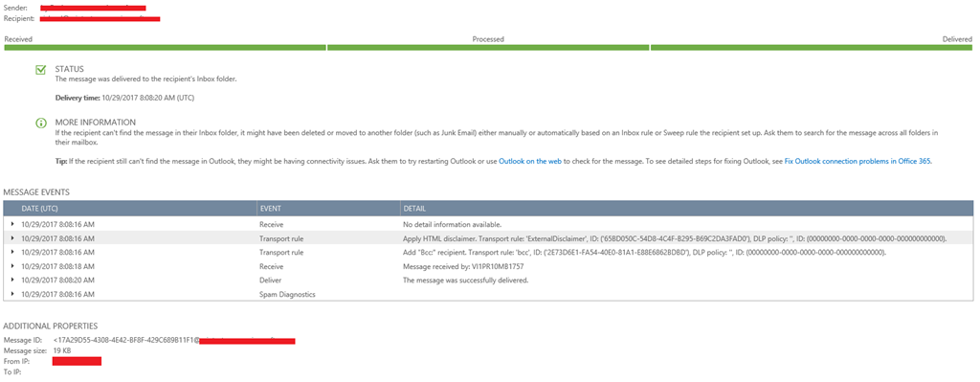This screenshot has width=980, height=382.
Task: Expand the ExternalDisclaimer transport rule event
Action: pyautogui.click(x=12, y=237)
